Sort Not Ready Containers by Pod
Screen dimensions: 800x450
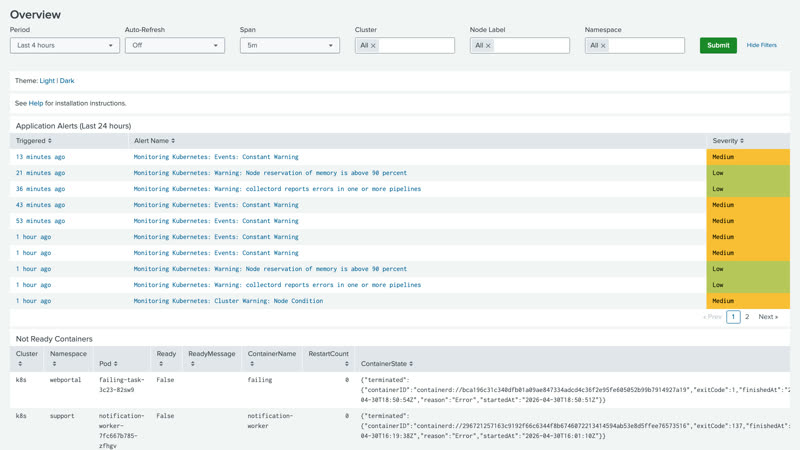(x=108, y=364)
